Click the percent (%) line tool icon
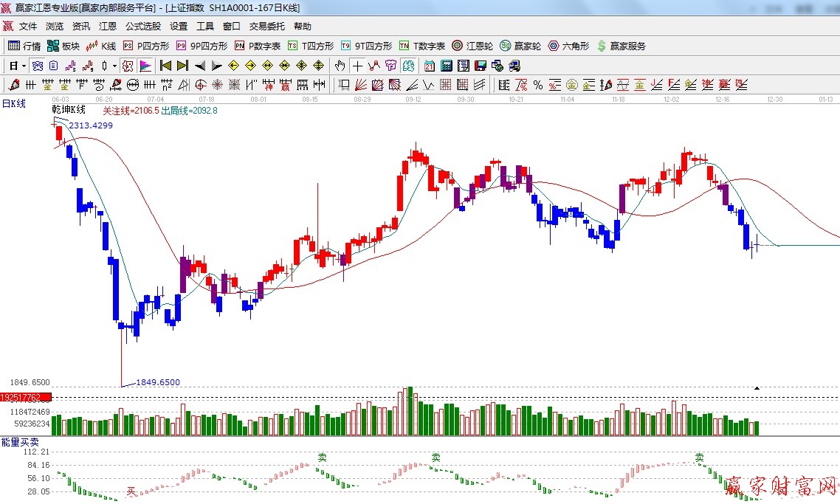This screenshot has width=840, height=504. point(538,85)
